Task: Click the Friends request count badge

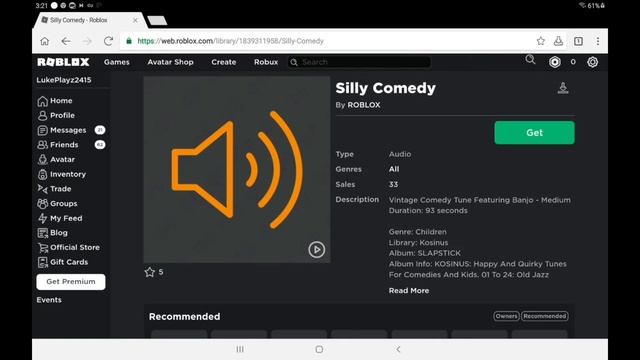Action: click(100, 145)
